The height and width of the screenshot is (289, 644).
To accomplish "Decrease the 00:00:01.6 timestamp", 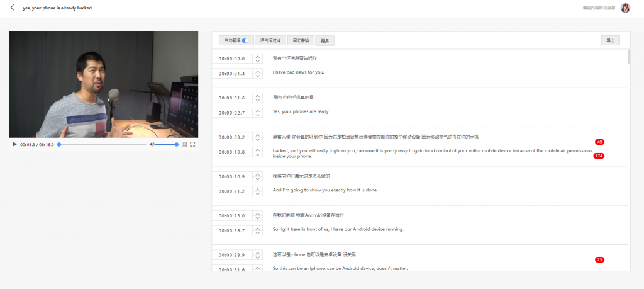I will point(257,101).
